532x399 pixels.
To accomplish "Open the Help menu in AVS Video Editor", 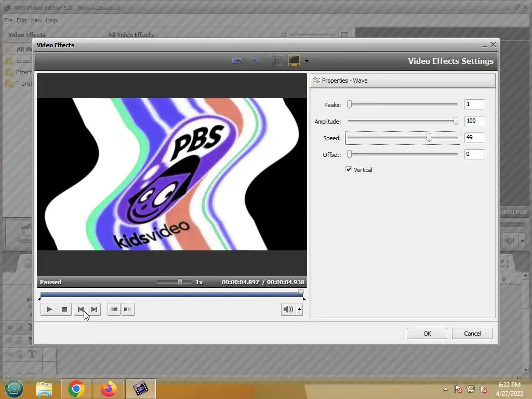I will (51, 20).
